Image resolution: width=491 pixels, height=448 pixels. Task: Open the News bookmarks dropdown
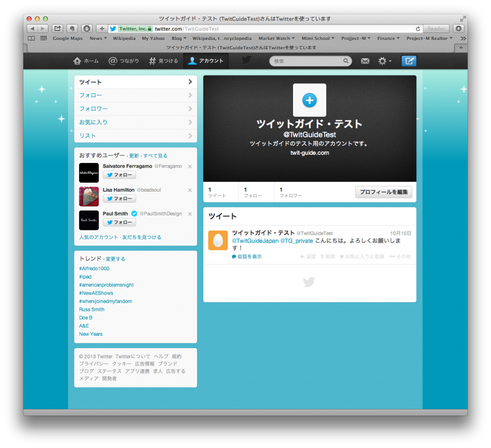[x=98, y=38]
